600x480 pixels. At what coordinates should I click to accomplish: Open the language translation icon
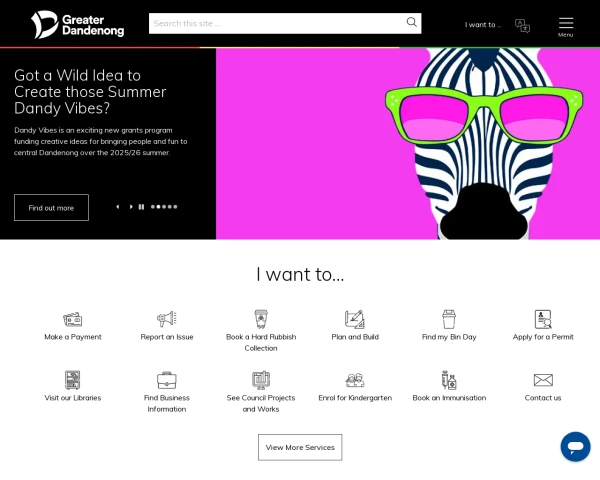[522, 25]
